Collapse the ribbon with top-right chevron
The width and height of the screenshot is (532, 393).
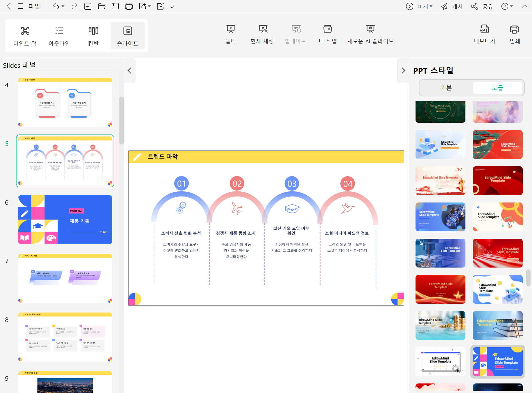coord(524,6)
